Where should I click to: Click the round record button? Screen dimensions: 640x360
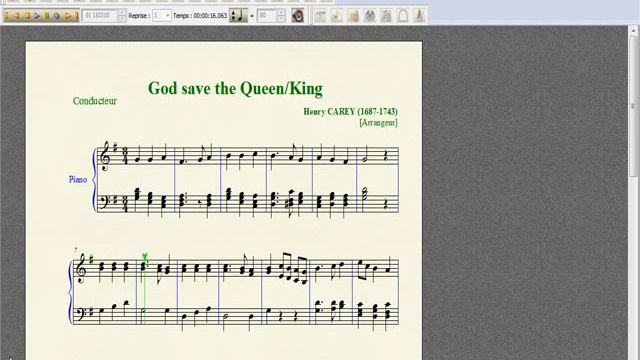coord(56,16)
